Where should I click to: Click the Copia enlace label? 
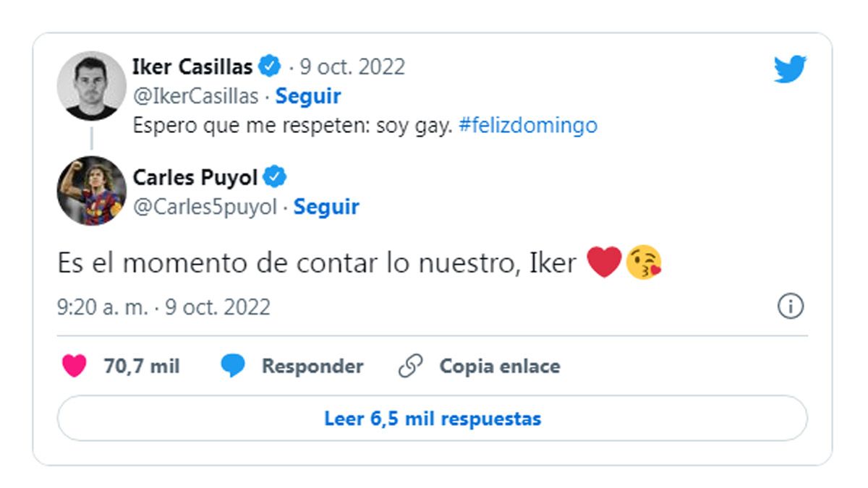tap(499, 367)
